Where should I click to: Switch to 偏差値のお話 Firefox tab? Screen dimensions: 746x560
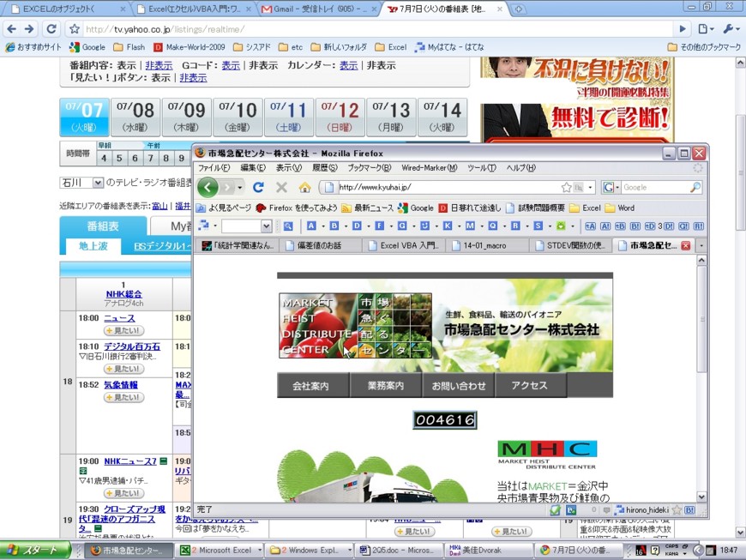click(321, 245)
